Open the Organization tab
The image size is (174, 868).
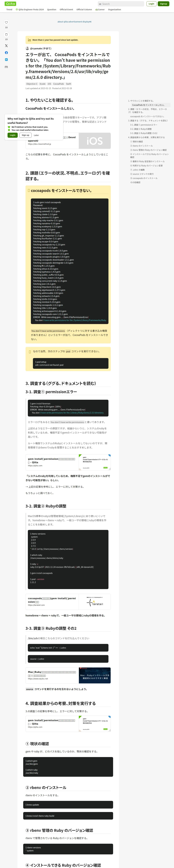click(x=115, y=9)
